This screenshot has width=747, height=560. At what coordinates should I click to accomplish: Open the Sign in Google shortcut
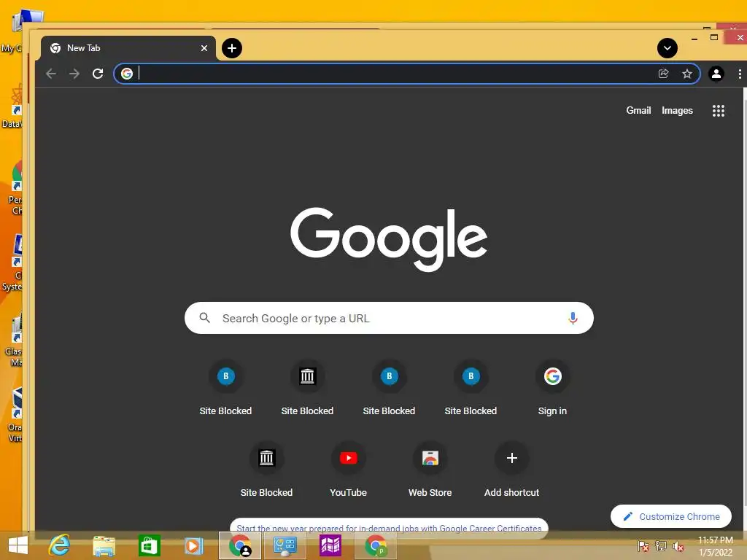(x=553, y=389)
